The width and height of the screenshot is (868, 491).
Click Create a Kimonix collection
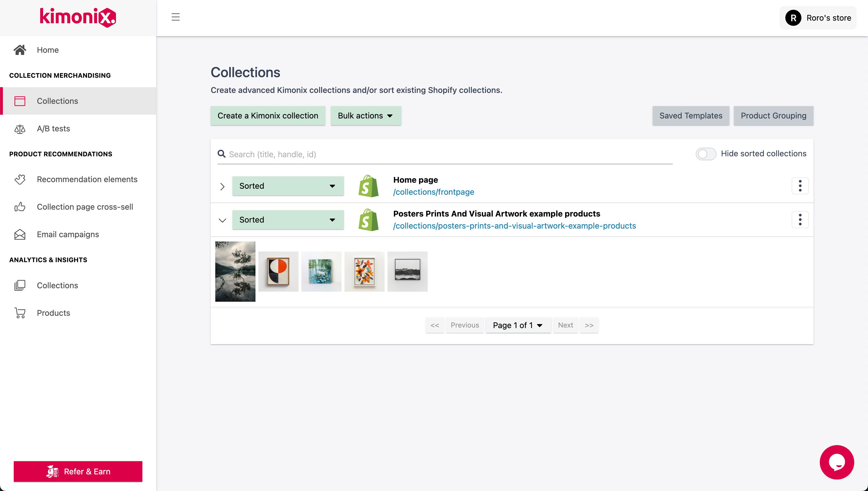(268, 115)
